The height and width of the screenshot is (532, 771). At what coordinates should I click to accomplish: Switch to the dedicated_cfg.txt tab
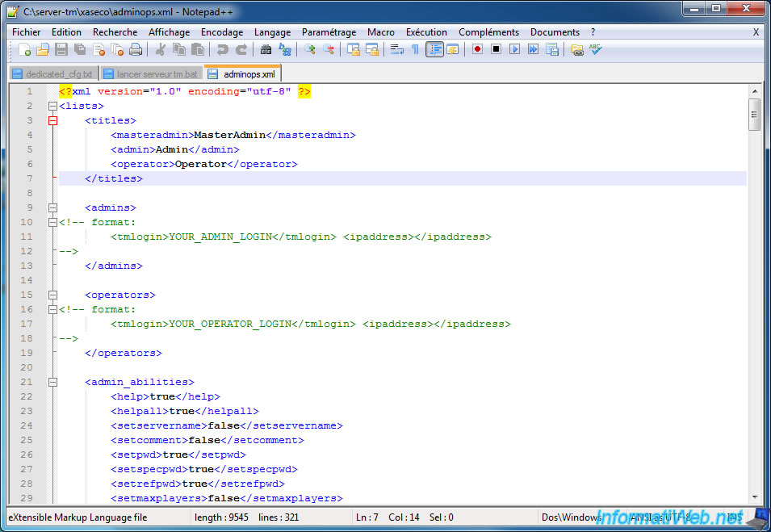(x=53, y=74)
